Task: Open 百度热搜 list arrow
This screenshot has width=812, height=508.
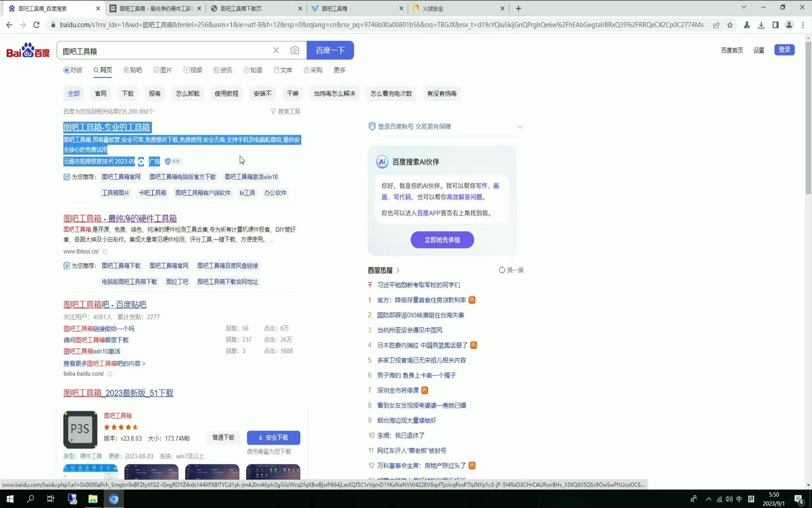Action: click(398, 270)
